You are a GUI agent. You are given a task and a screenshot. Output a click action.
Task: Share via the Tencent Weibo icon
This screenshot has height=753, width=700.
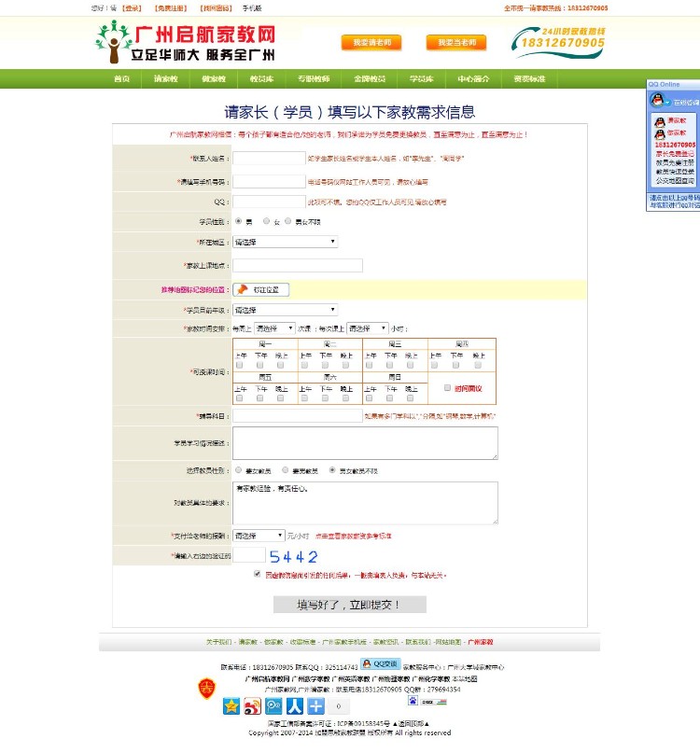[273, 706]
